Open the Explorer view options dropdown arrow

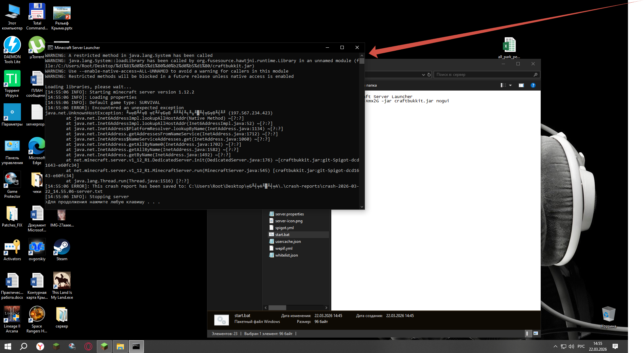(510, 85)
